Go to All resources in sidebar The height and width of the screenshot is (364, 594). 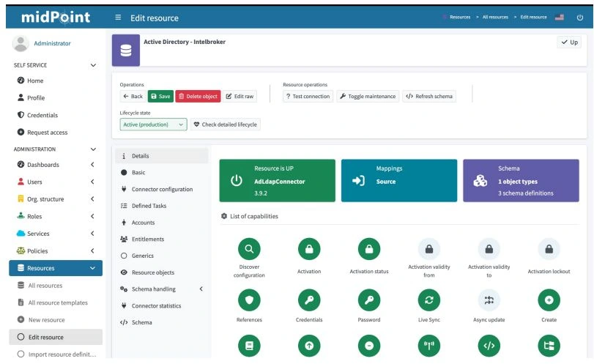tap(56, 286)
